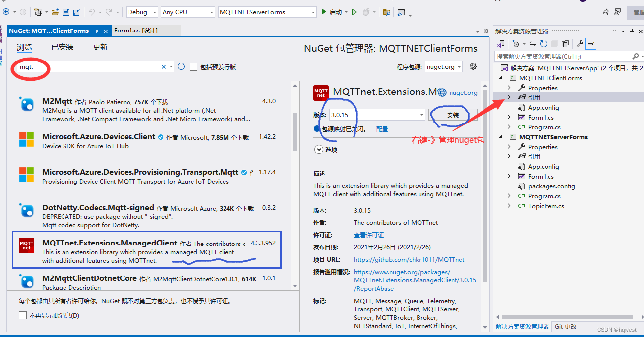Select App.config under MQTTNETClientForms
The image size is (644, 337).
point(543,107)
